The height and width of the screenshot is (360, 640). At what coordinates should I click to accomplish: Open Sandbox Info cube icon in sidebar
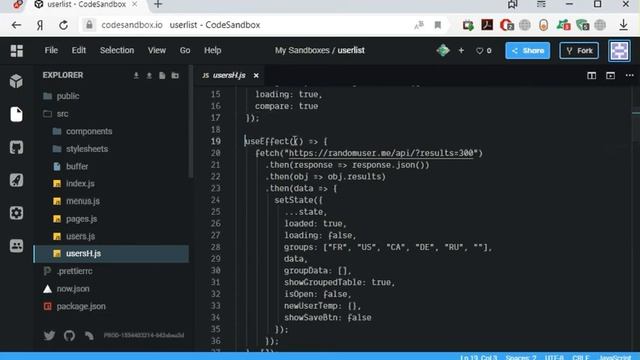click(16, 81)
